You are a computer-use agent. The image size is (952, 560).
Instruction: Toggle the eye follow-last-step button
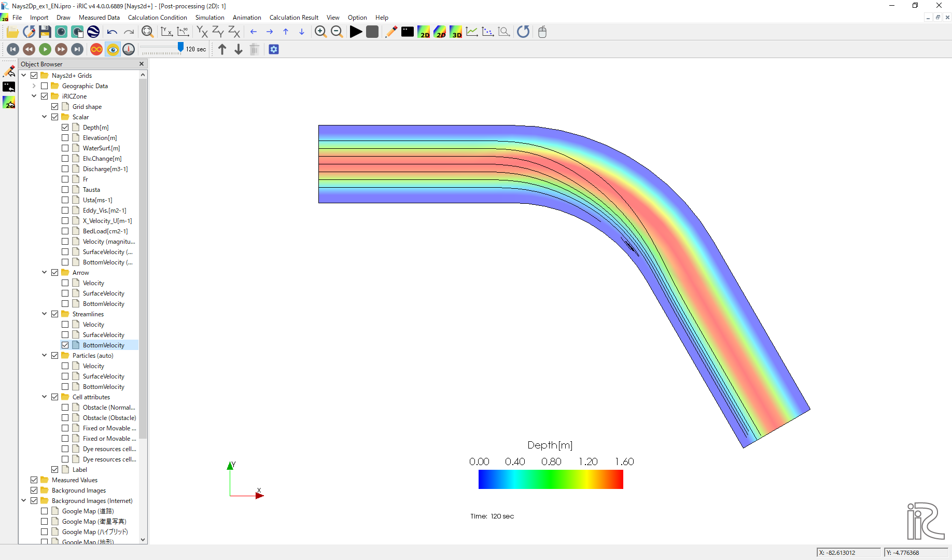113,49
